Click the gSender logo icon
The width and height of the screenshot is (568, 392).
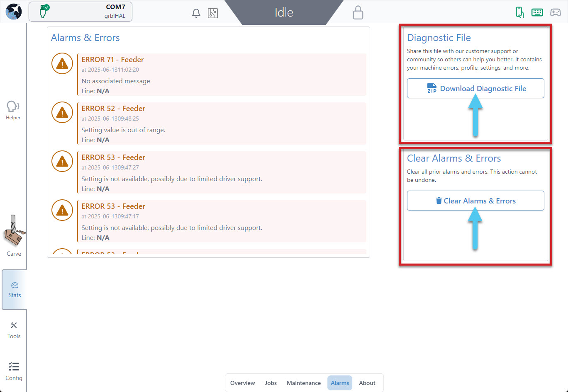pos(14,12)
